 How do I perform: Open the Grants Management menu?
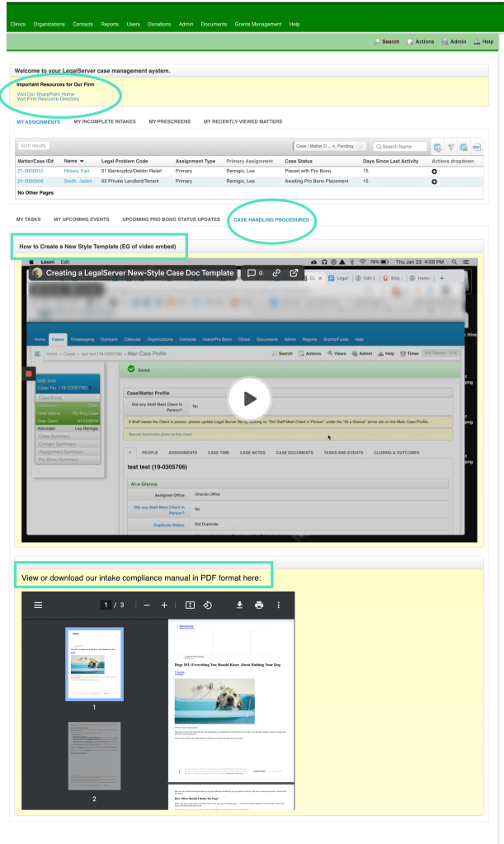[260, 24]
